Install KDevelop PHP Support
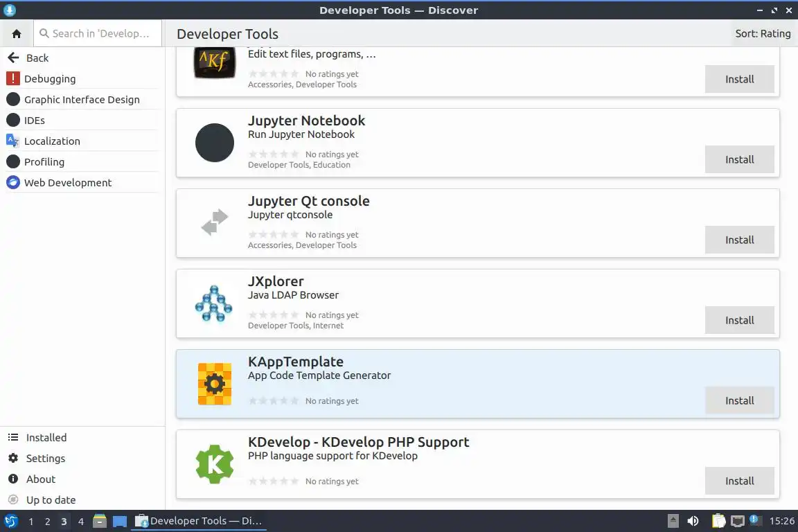 (740, 481)
